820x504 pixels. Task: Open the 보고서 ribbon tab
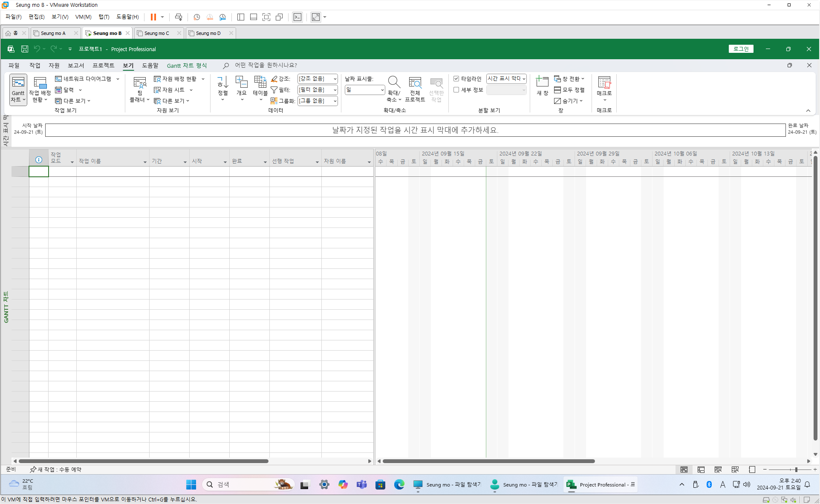76,65
